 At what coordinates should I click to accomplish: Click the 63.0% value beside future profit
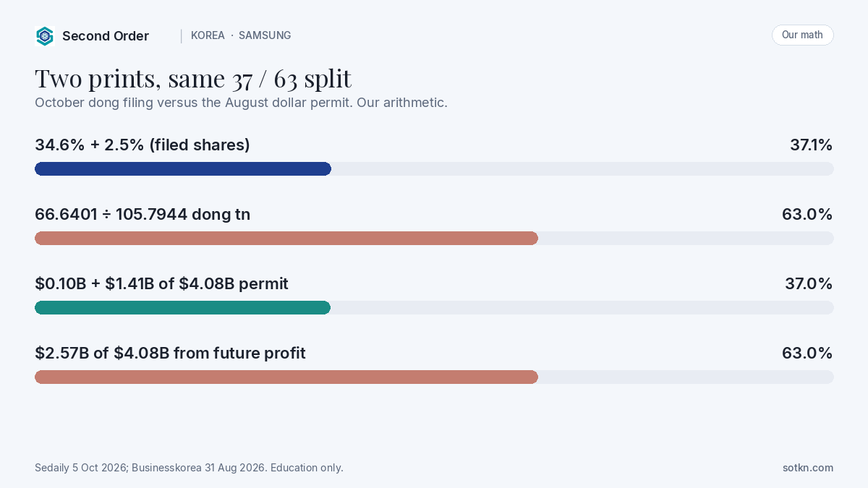807,354
